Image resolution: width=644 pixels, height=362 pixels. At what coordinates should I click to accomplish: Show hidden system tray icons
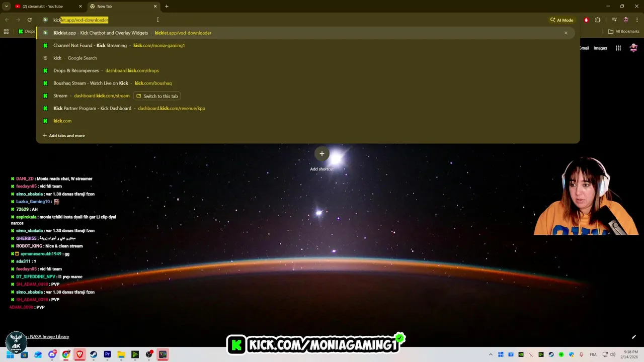click(491, 355)
